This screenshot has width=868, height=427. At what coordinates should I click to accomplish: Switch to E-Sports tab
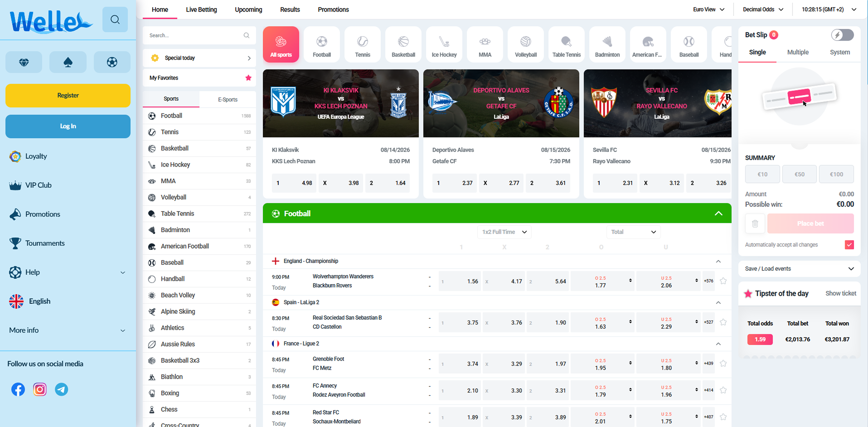[228, 99]
